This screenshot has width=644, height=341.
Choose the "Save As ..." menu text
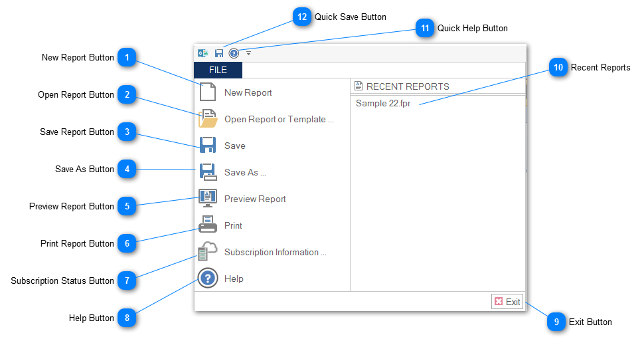click(245, 173)
